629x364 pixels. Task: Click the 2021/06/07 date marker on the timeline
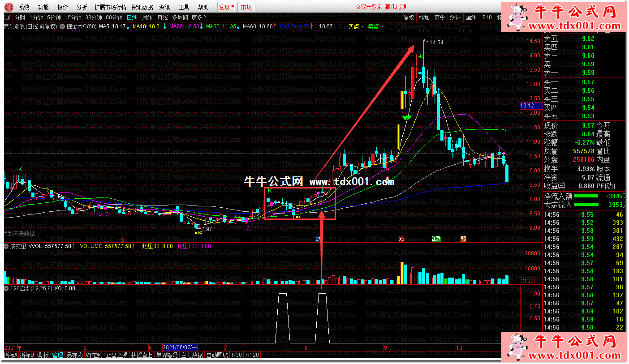(179, 347)
